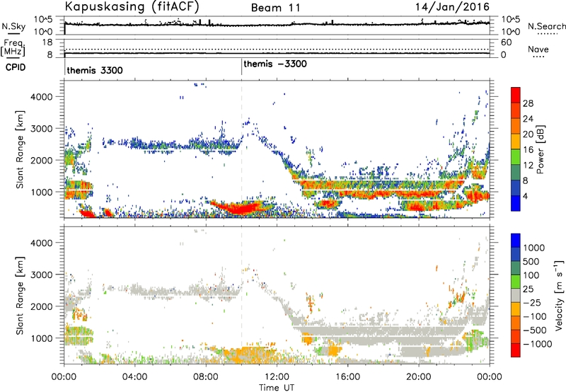
Task: Select the 'N.Sky' legend label
Action: point(13,26)
